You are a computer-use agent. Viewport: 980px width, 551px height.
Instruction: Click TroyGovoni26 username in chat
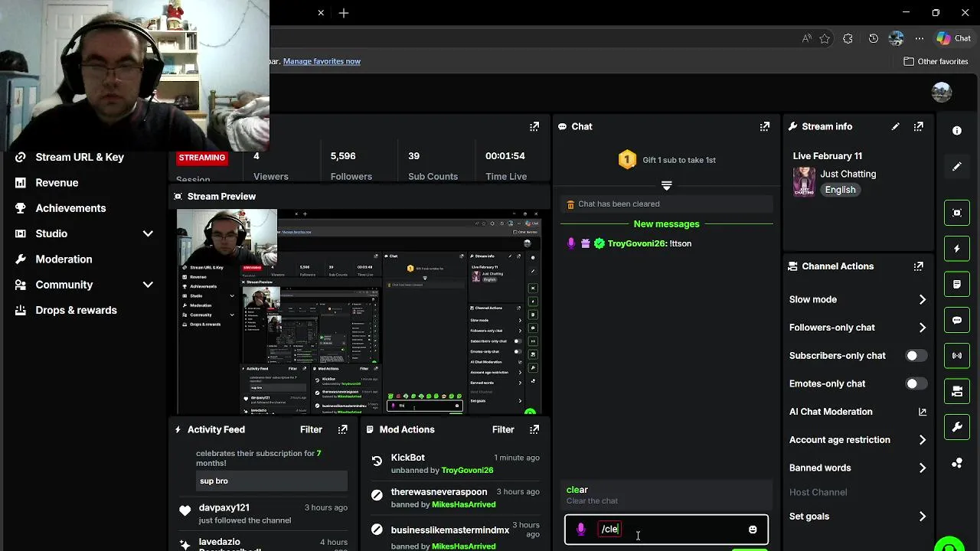636,243
